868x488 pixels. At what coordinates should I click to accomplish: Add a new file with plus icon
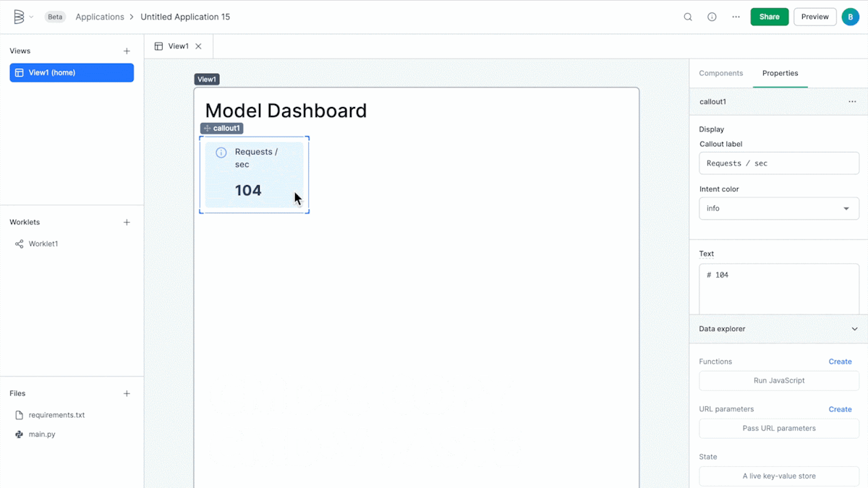point(127,394)
